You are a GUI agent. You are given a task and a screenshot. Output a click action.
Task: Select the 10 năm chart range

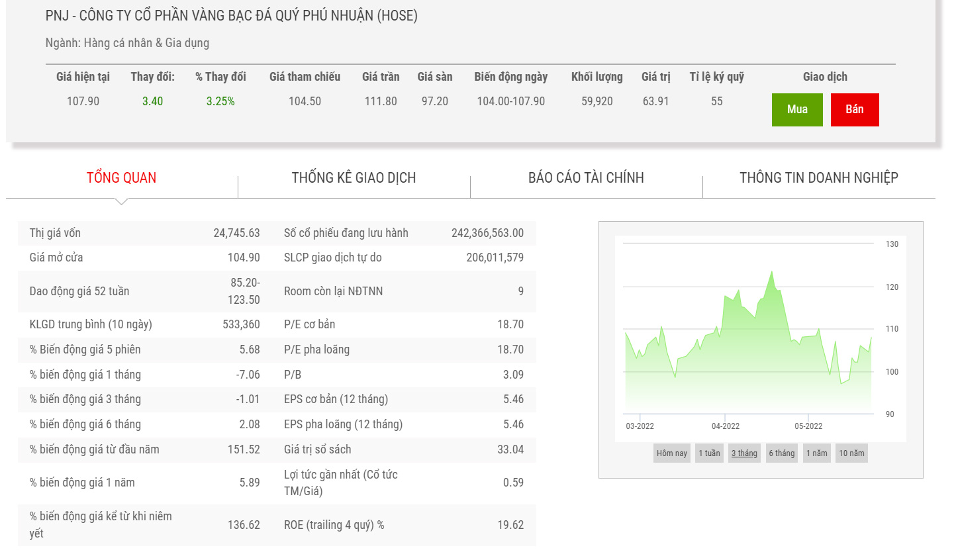click(x=851, y=453)
